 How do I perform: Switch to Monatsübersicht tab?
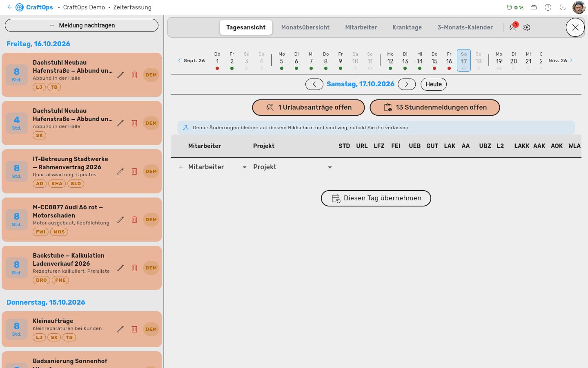click(x=305, y=27)
